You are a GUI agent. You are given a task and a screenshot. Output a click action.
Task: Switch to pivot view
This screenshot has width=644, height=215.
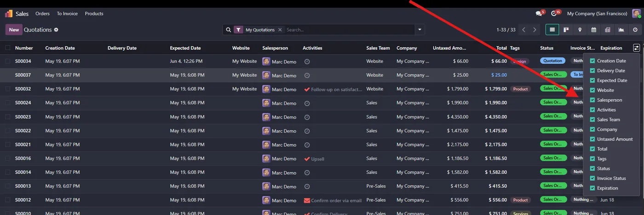pyautogui.click(x=608, y=29)
